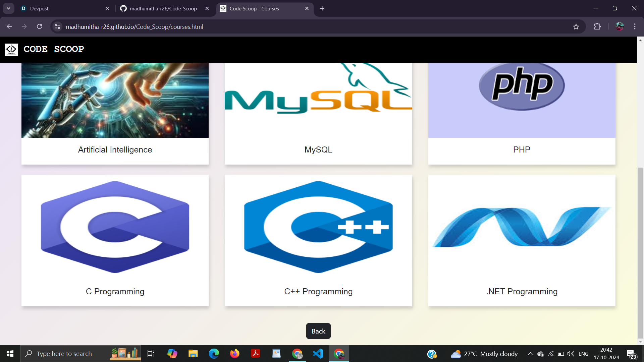Expand the tab search dropdown arrow
The height and width of the screenshot is (362, 644).
[8, 8]
